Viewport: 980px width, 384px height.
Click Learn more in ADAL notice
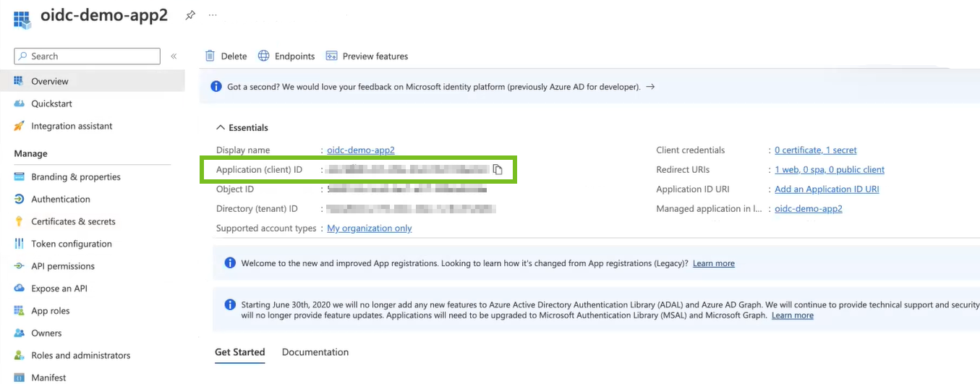point(793,315)
